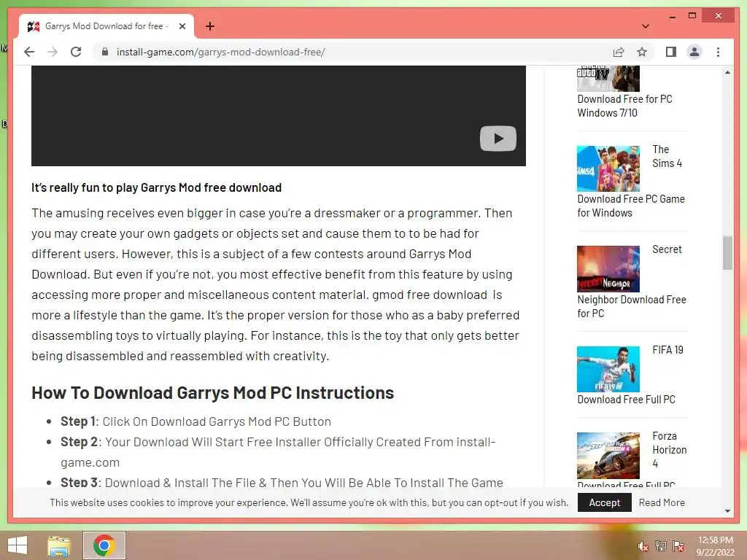Open 'Forza Horizon 4' title link
This screenshot has height=560, width=747.
[x=670, y=449]
